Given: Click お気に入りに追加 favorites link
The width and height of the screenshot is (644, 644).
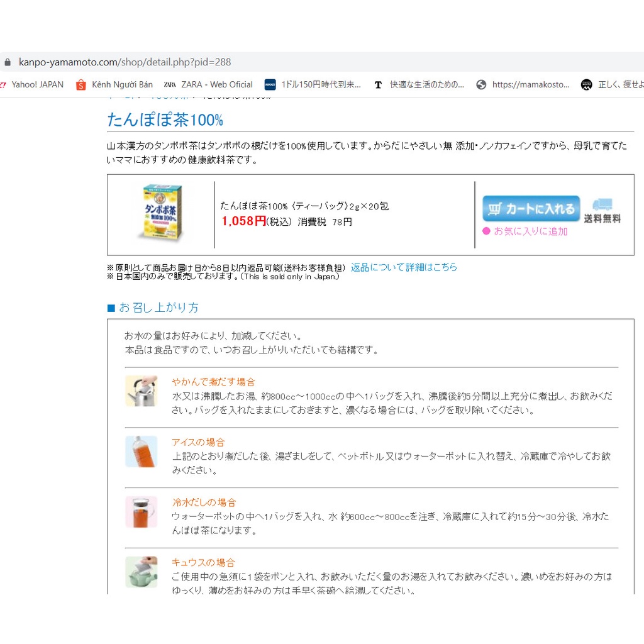Looking at the screenshot, I should point(530,231).
